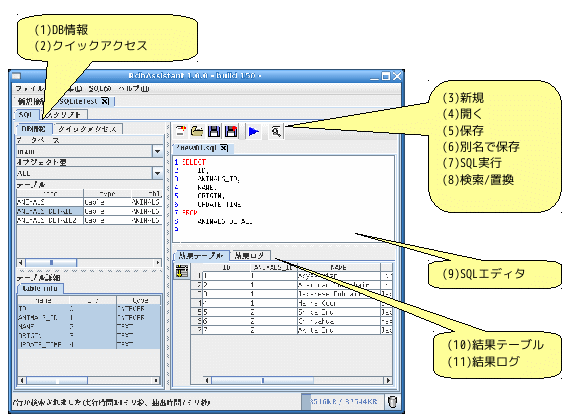
Task: Expand the database combo box showing main
Action: [157, 151]
